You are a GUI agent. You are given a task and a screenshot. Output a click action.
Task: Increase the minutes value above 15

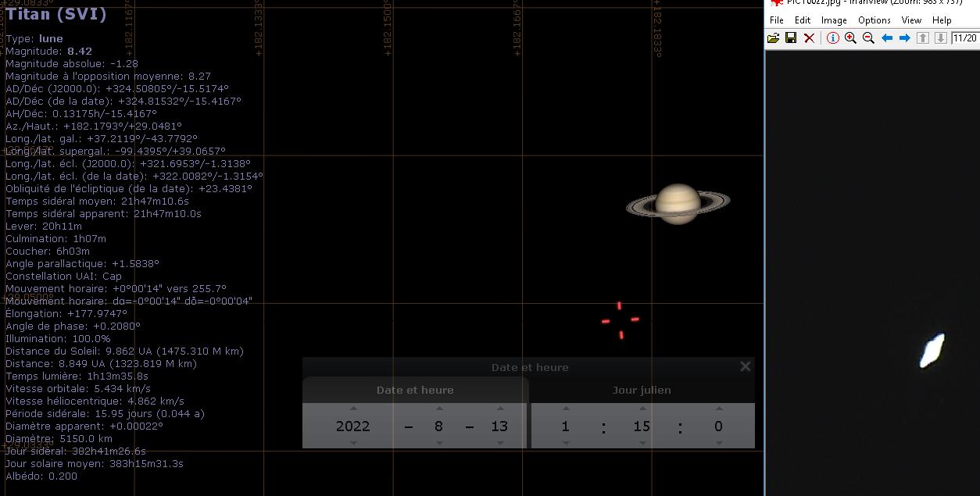pyautogui.click(x=642, y=409)
